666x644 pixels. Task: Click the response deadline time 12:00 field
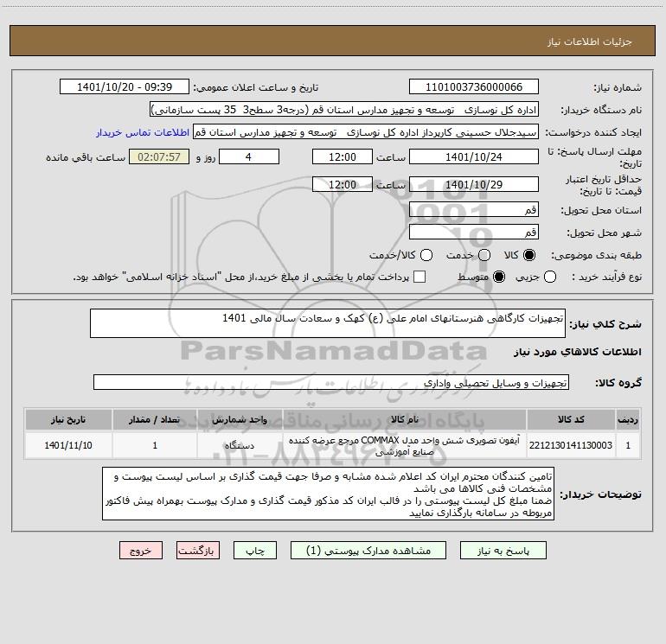coord(343,157)
